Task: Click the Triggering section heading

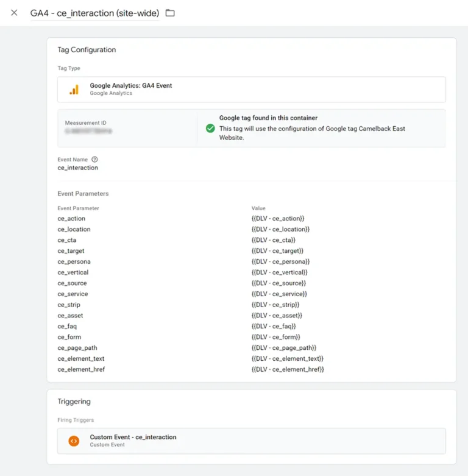Action: point(74,401)
